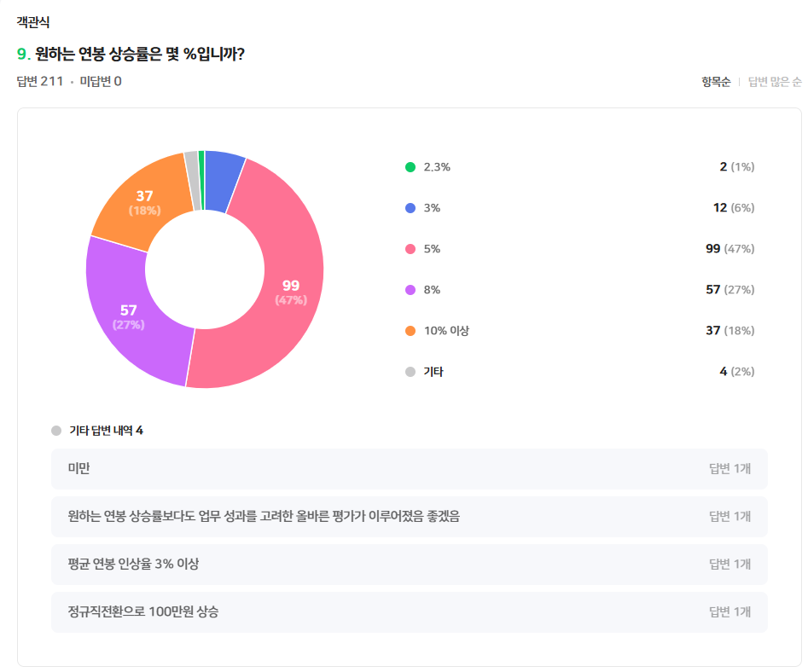This screenshot has width=808, height=672.
Task: Click the blue 3% legend dot
Action: tap(410, 208)
